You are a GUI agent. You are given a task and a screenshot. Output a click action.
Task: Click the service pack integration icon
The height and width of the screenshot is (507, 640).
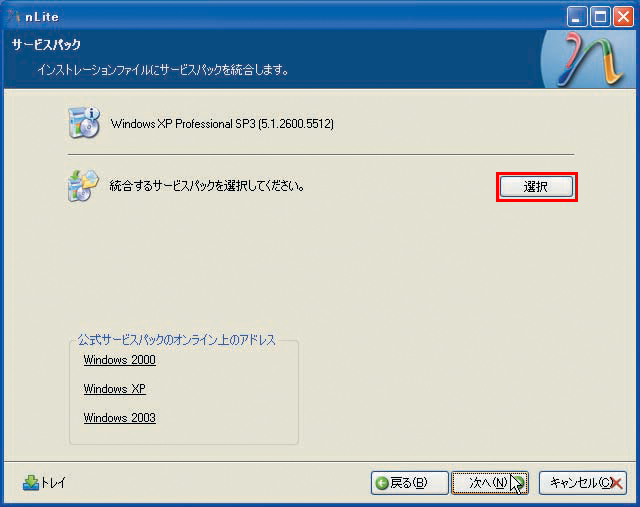click(x=83, y=186)
